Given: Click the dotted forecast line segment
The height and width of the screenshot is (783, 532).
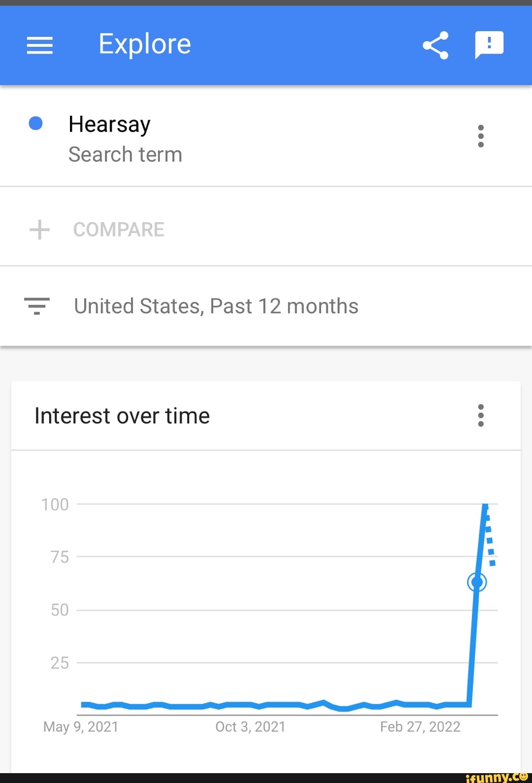Looking at the screenshot, I should [490, 540].
